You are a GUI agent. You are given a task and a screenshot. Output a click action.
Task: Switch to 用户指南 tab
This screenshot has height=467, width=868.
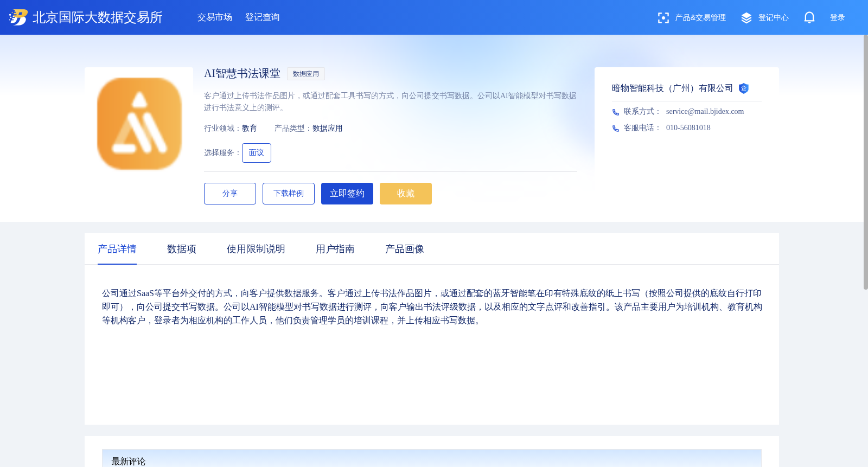point(335,249)
